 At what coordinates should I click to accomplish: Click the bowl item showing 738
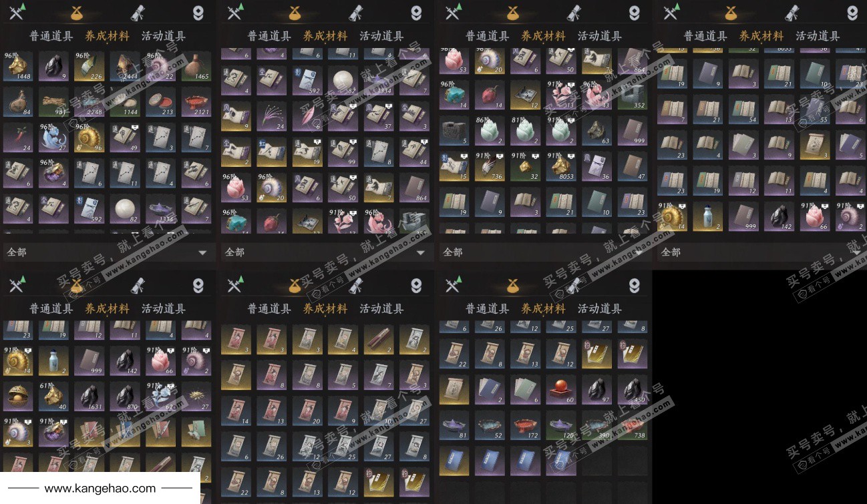click(633, 425)
